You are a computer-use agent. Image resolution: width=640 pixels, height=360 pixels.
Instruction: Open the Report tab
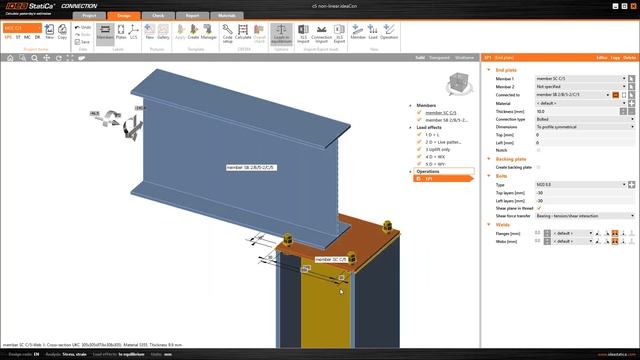[192, 16]
